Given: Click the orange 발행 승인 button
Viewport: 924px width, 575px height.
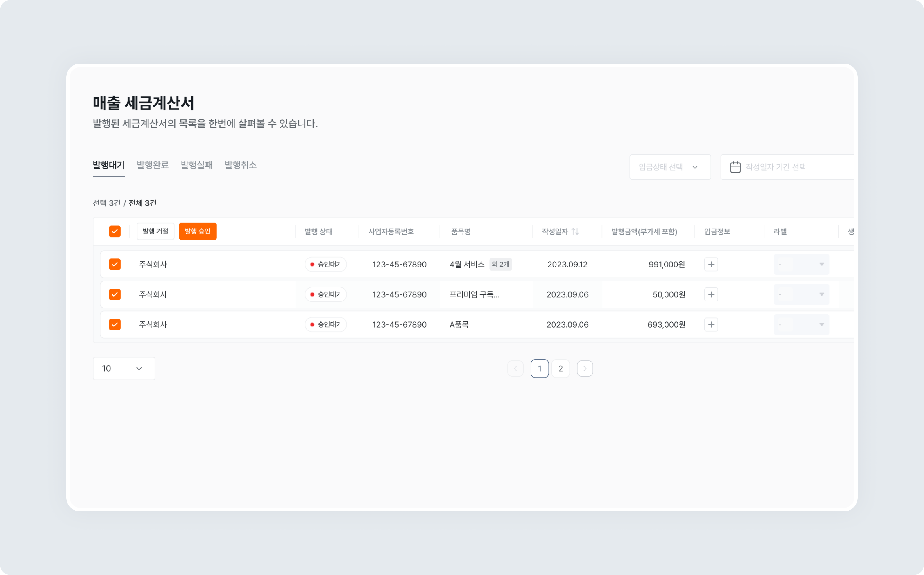Looking at the screenshot, I should tap(197, 231).
